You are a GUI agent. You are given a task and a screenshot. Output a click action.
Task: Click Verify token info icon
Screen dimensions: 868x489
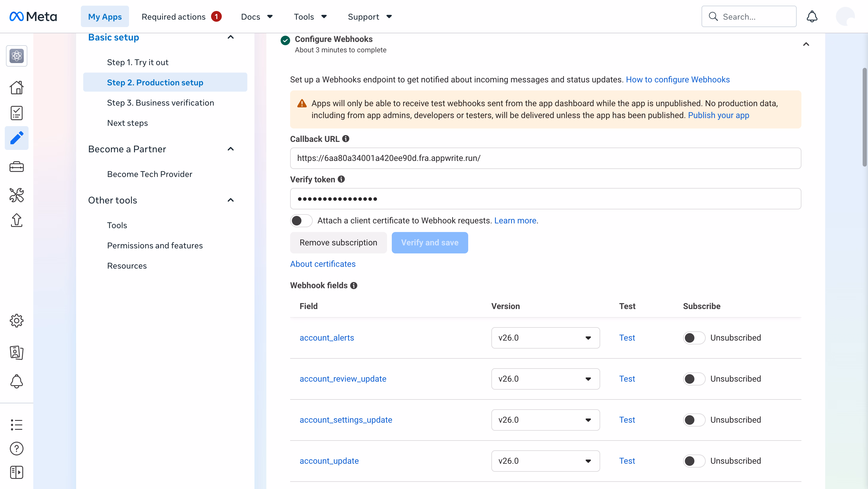tap(341, 179)
